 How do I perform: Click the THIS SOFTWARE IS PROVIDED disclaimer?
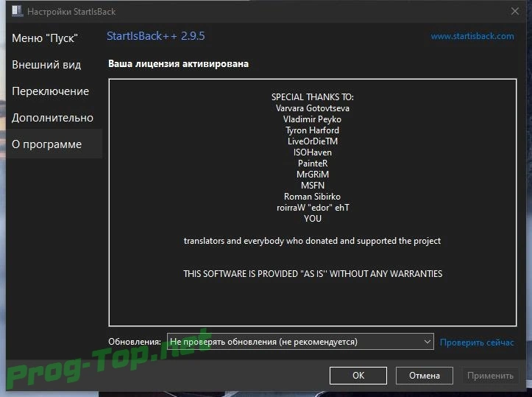pos(313,274)
